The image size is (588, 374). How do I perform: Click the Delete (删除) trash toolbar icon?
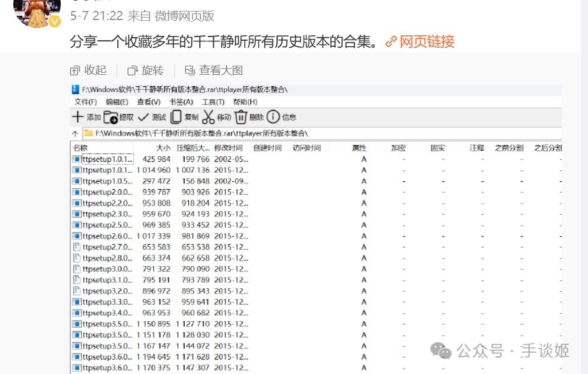pyautogui.click(x=241, y=117)
